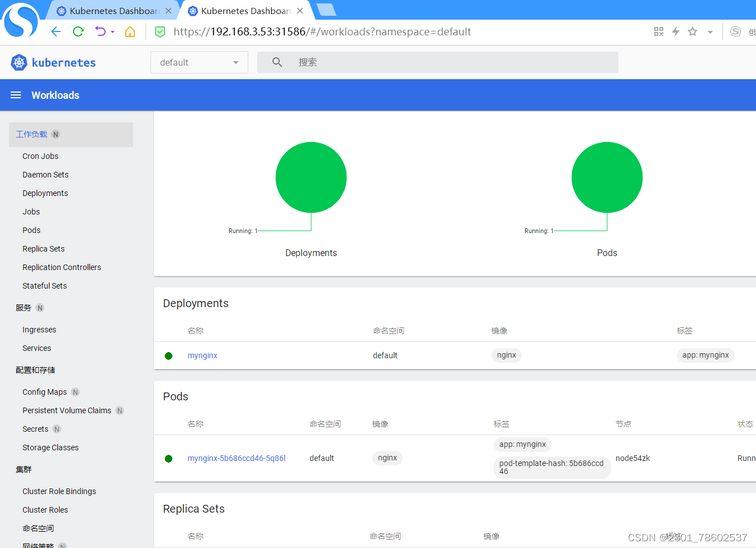Go to browser home page icon

[x=130, y=32]
